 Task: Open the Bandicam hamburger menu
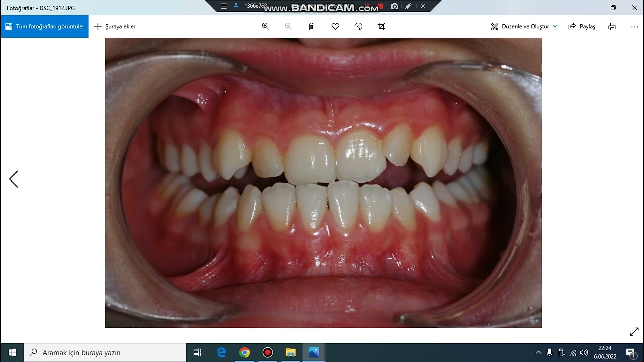point(224,6)
